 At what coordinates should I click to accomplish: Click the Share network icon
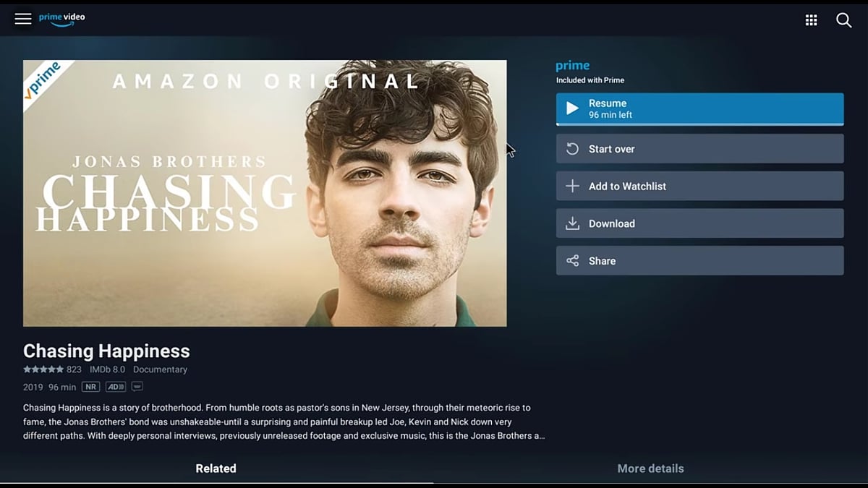click(572, 261)
